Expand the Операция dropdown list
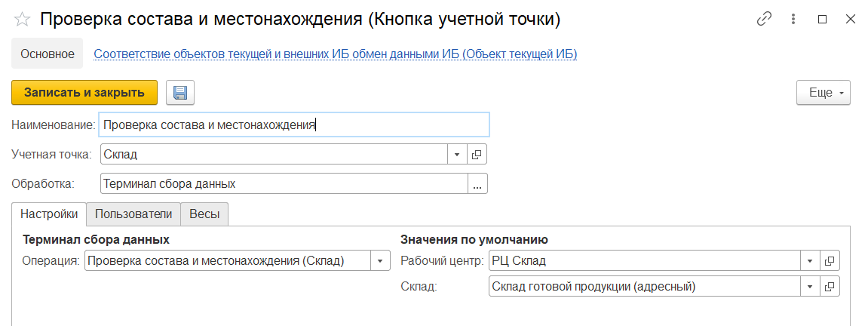 pos(379,261)
